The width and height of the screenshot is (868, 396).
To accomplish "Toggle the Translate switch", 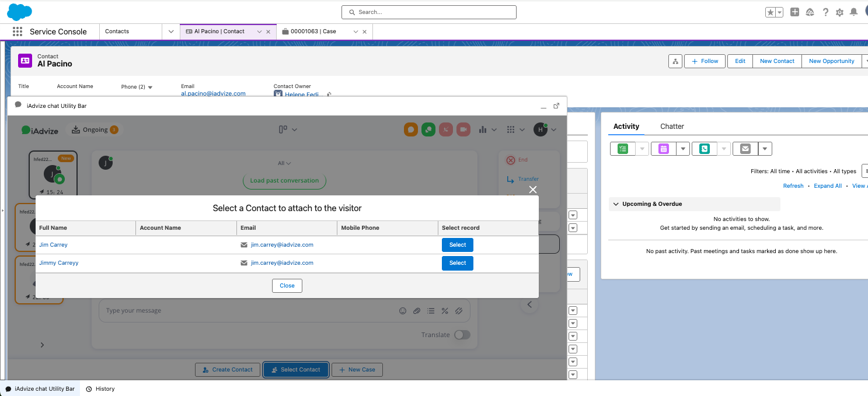I will [x=462, y=335].
